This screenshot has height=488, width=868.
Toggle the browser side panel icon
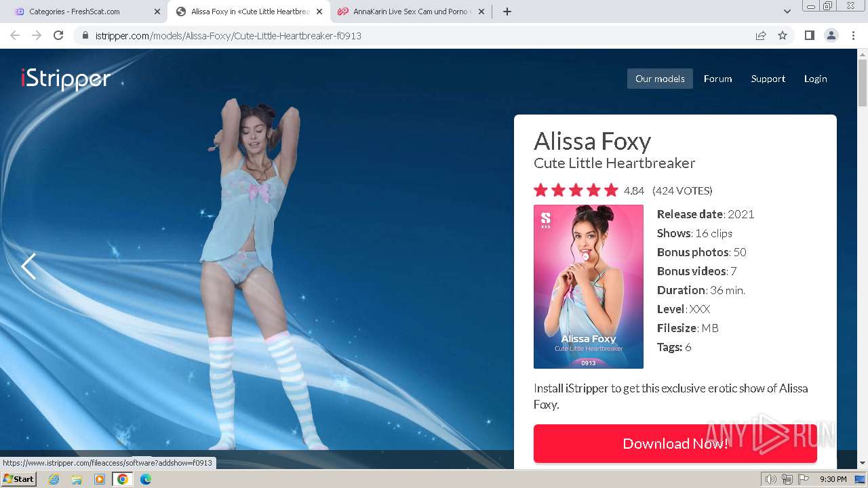pyautogui.click(x=809, y=35)
